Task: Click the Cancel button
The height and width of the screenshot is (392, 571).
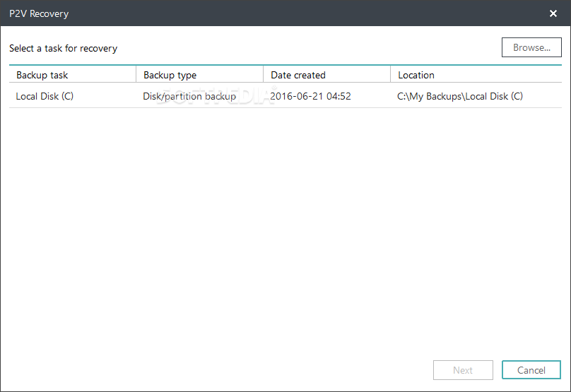Action: pyautogui.click(x=531, y=370)
